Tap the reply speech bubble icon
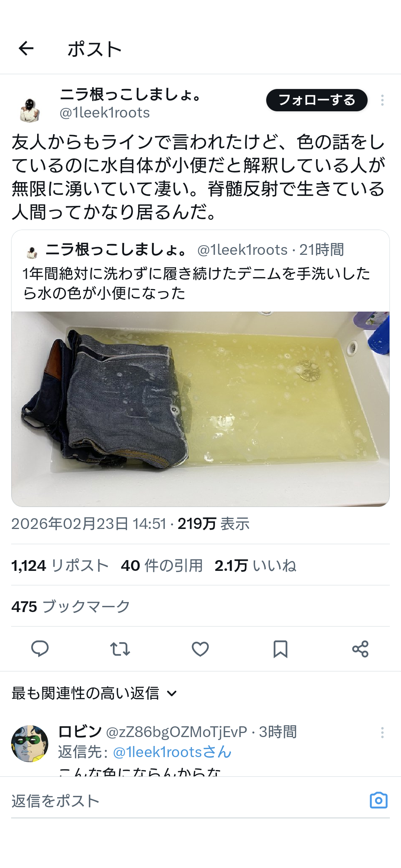The width and height of the screenshot is (401, 868). tap(40, 649)
